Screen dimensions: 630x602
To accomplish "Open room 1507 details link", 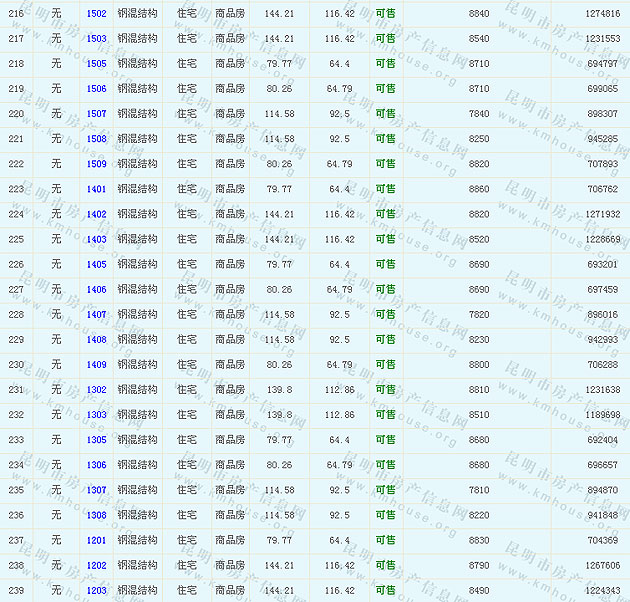I will [96, 114].
